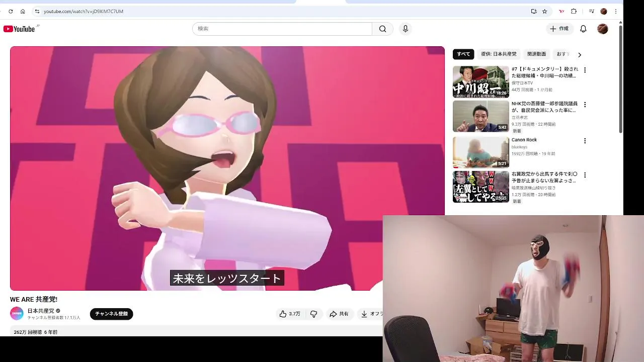Open options for the Canon Rock video
This screenshot has height=362, width=644.
[x=585, y=141]
